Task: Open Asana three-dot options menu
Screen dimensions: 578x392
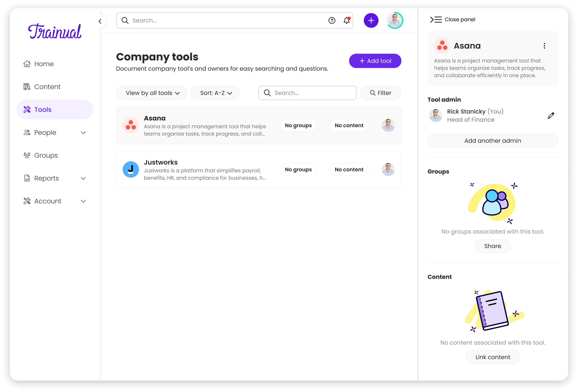Action: [x=544, y=46]
